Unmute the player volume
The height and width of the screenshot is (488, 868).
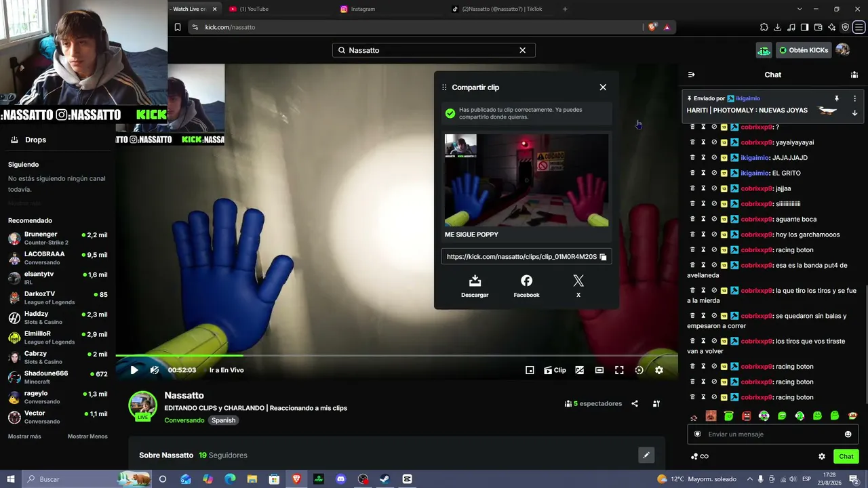point(155,370)
